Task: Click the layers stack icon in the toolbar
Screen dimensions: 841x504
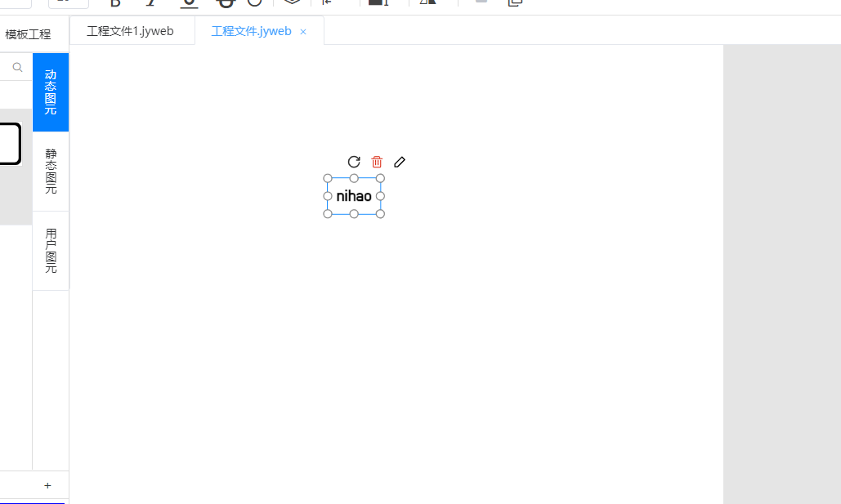Action: click(x=292, y=3)
